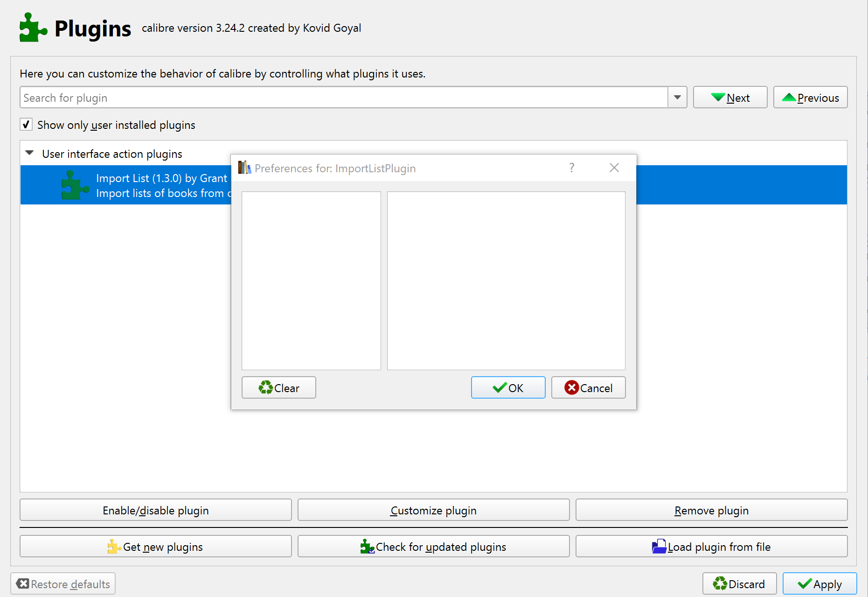Click the Search for plugin field
This screenshot has width=868, height=597.
(344, 98)
